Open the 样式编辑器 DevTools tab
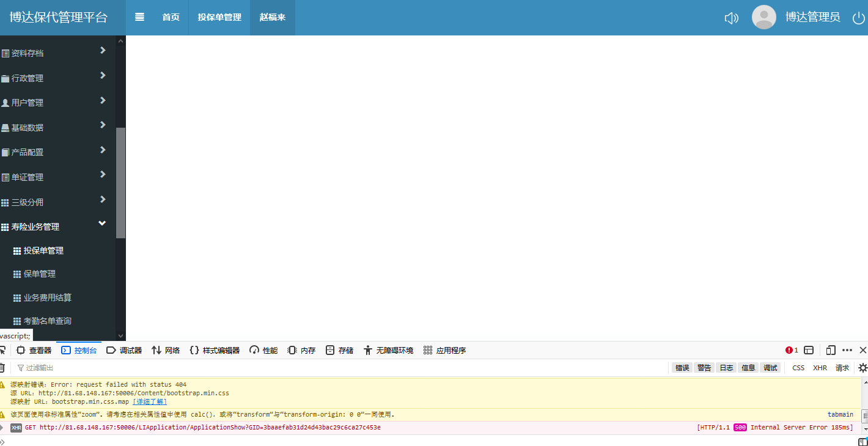This screenshot has width=868, height=446. click(215, 350)
